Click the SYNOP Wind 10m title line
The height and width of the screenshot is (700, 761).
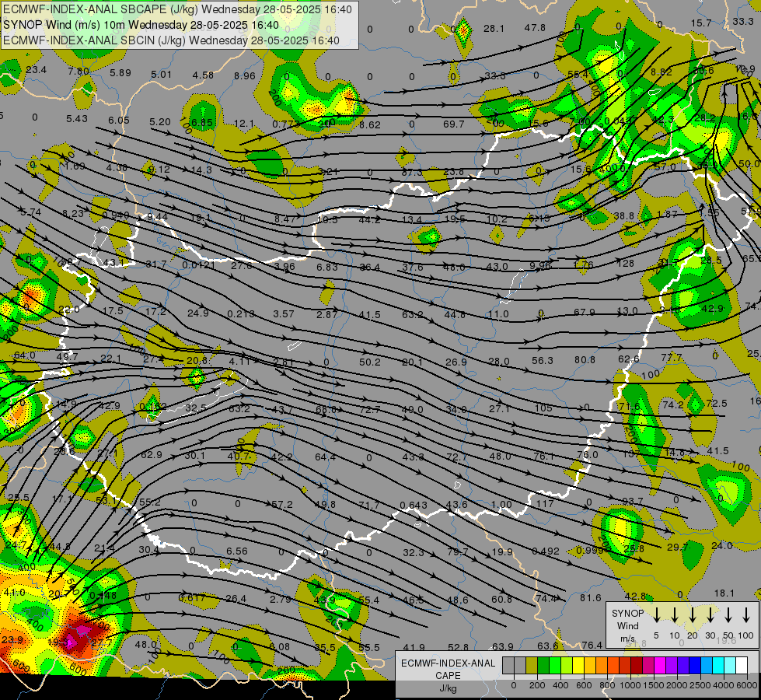pos(141,25)
